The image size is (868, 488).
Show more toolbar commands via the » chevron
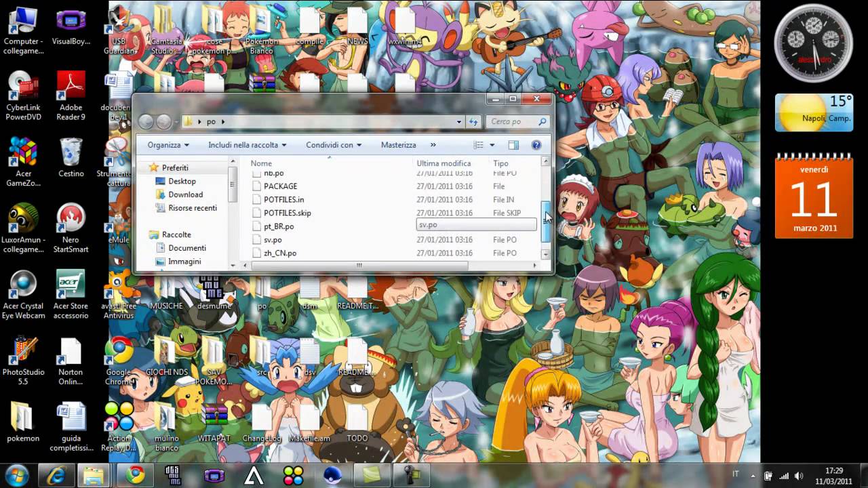[433, 145]
